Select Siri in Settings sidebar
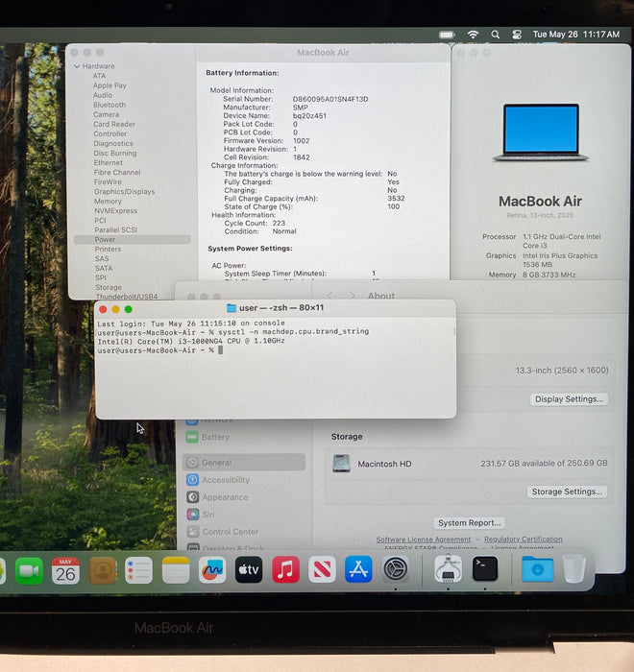This screenshot has width=634, height=672. pyautogui.click(x=244, y=515)
